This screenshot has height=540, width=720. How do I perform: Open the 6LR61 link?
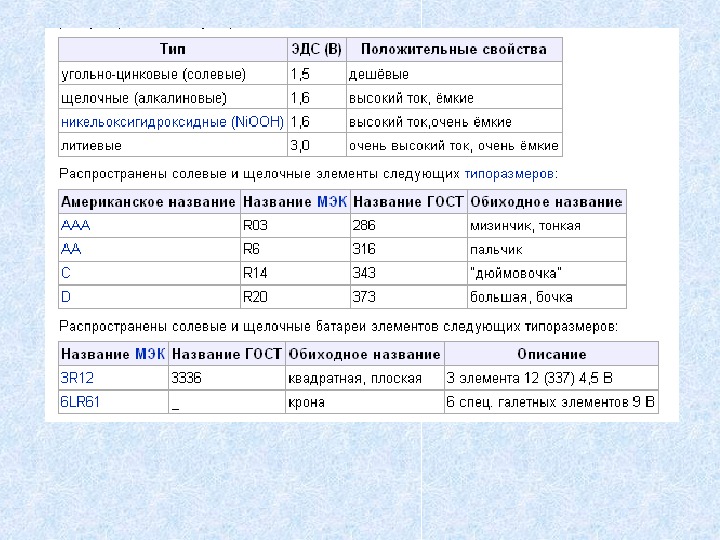pos(80,402)
